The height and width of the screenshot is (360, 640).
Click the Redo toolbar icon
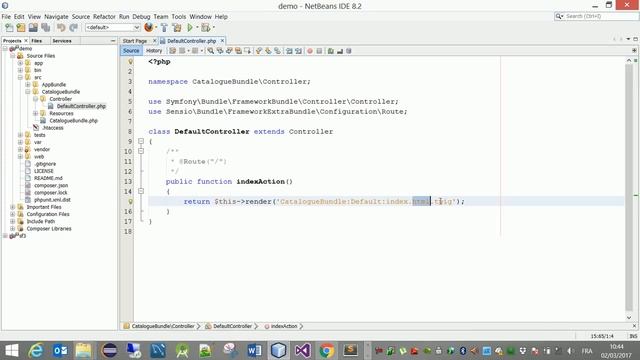tap(73, 27)
